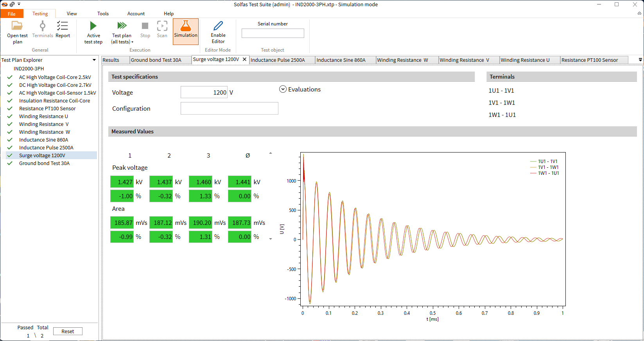
Task: Select Winding Resistance U in explorer tree
Action: [x=43, y=117]
